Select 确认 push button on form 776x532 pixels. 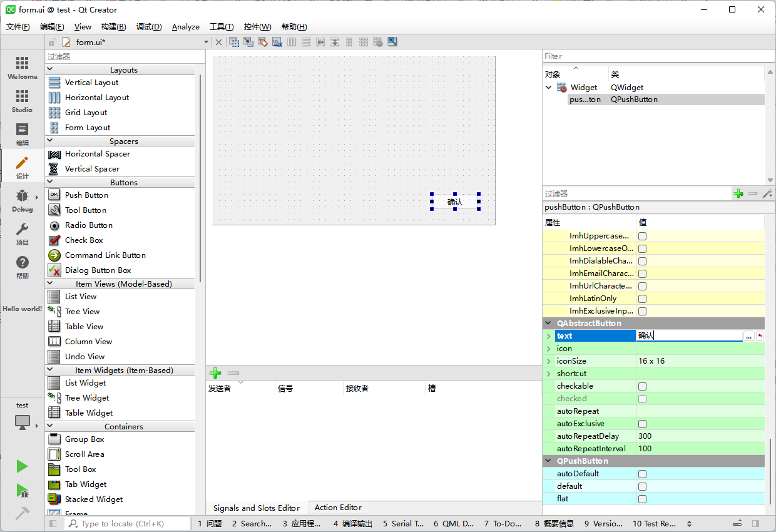(455, 202)
